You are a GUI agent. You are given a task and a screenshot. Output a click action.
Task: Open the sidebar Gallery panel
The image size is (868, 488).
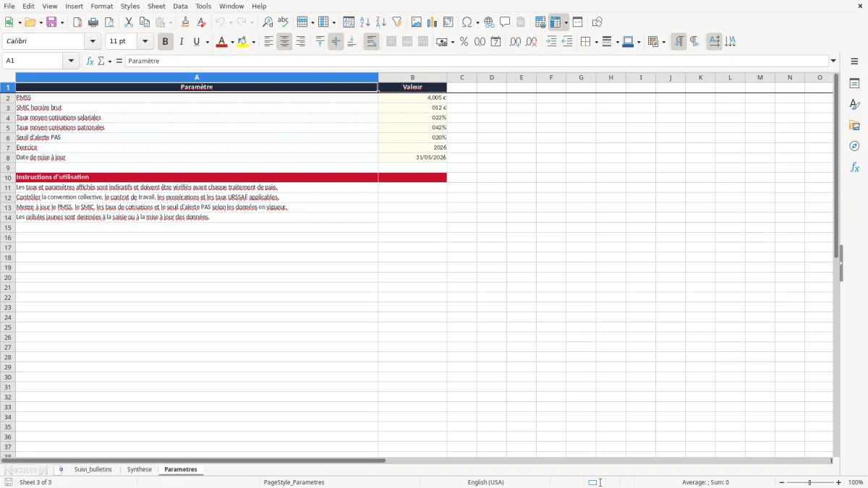point(854,125)
